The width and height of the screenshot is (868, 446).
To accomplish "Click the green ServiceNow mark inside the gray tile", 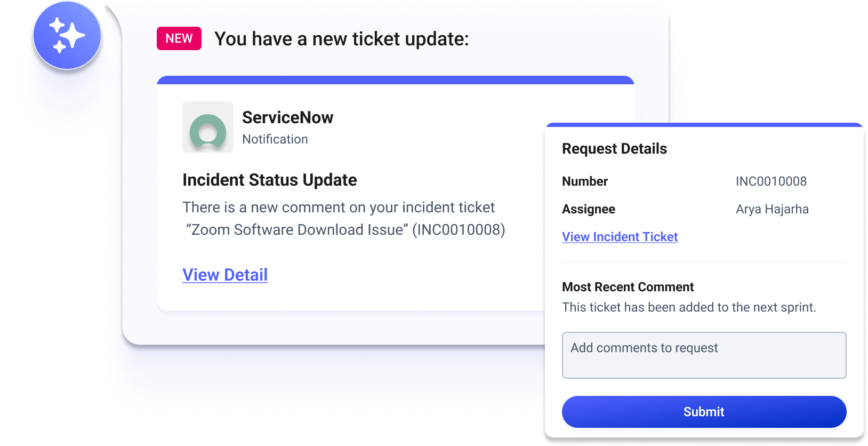I will tap(207, 128).
